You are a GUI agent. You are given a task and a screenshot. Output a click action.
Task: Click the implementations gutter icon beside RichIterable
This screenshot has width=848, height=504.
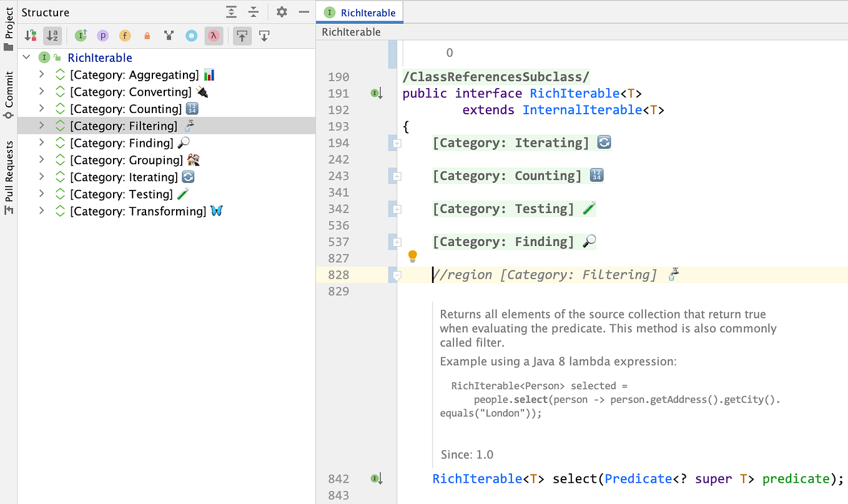(x=375, y=92)
